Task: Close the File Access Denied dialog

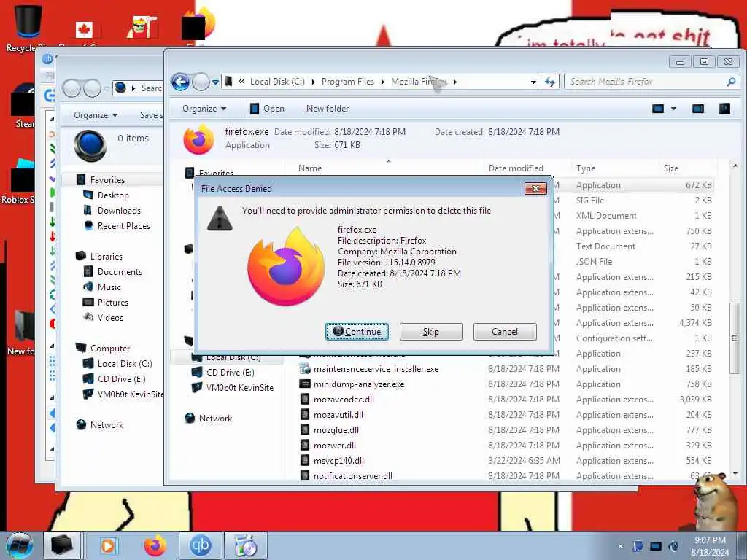Action: click(535, 189)
